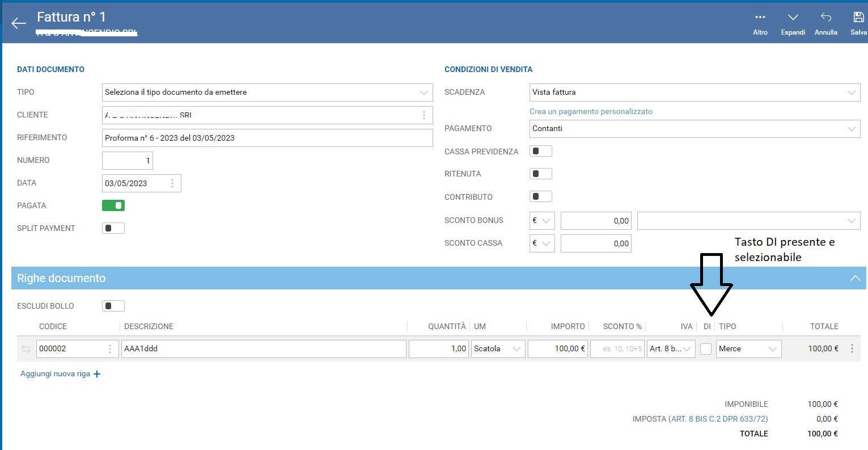Open the empty SCONTO BONUS type dropdown
The width and height of the screenshot is (868, 450).
[748, 221]
